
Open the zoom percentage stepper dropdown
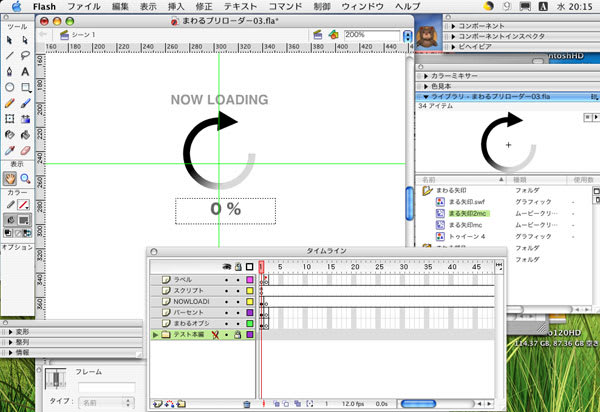[408, 36]
